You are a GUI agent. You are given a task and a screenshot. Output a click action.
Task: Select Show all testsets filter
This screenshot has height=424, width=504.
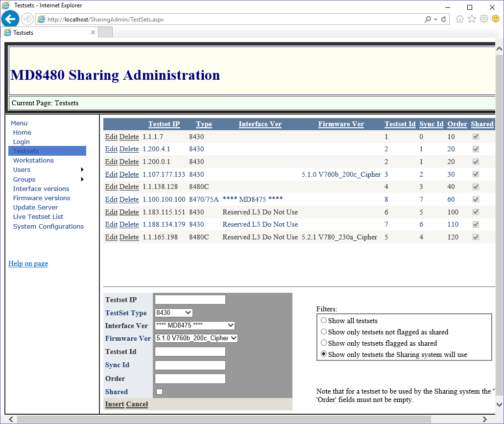click(324, 320)
